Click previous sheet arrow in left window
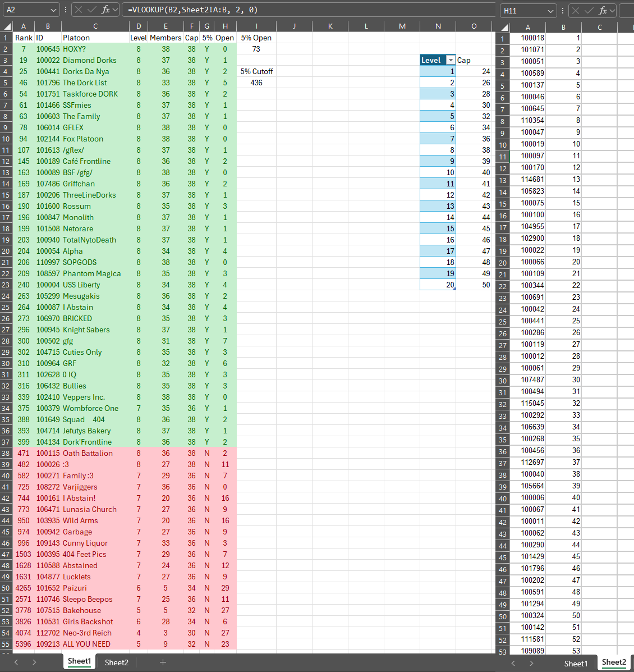This screenshot has height=672, width=634. pyautogui.click(x=16, y=662)
